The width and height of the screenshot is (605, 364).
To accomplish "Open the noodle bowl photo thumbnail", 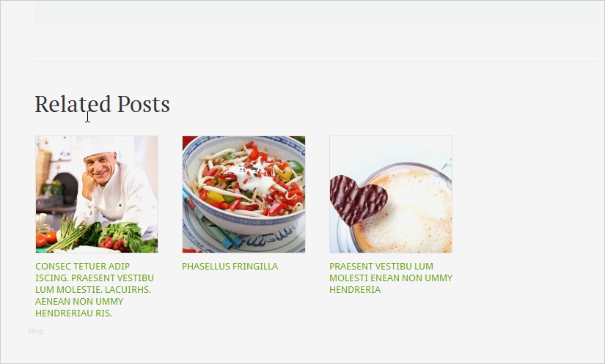I will [x=244, y=194].
